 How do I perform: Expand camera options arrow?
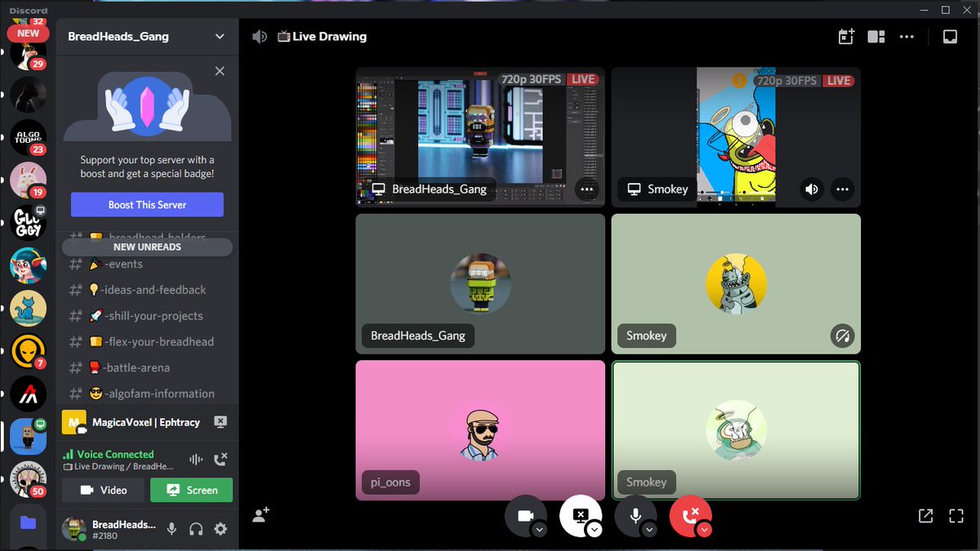coord(539,530)
